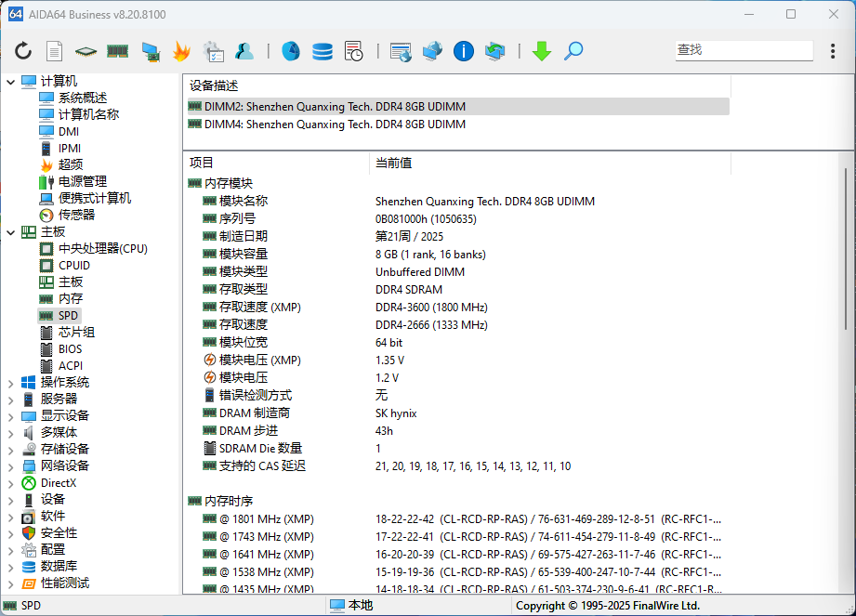Screen dimensions: 856x616
Task: Collapse the 主板 tree node
Action: (x=11, y=232)
